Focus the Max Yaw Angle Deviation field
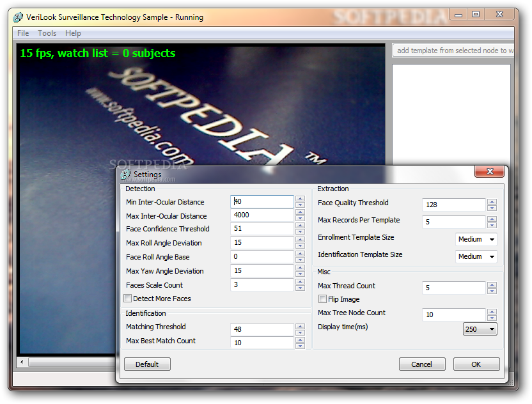Image resolution: width=532 pixels, height=404 pixels. pos(262,270)
